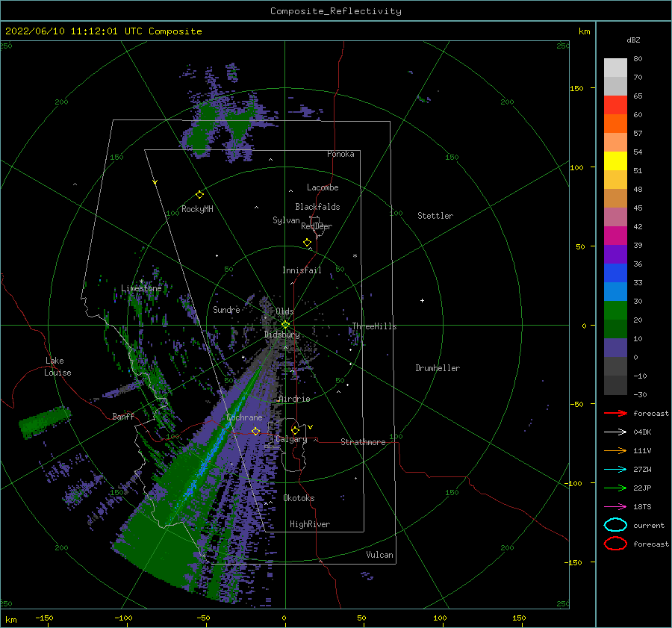This screenshot has width=672, height=628.
Task: Select the bright green 30 dBZ swatch
Action: 615,310
